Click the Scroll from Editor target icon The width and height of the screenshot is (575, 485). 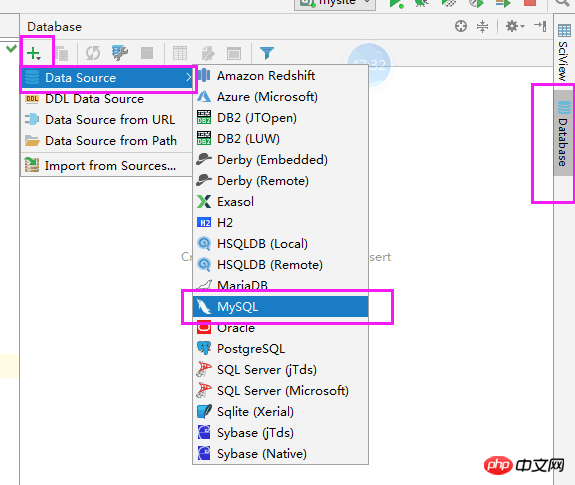click(x=461, y=26)
